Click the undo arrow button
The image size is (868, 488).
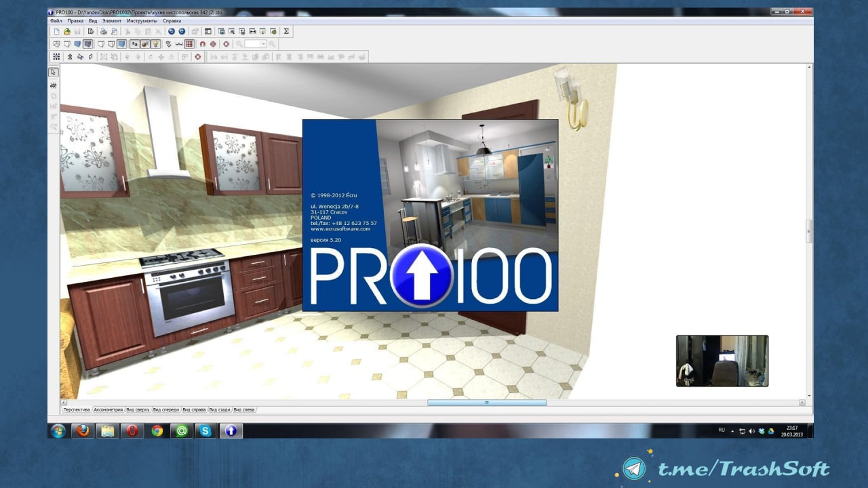172,31
